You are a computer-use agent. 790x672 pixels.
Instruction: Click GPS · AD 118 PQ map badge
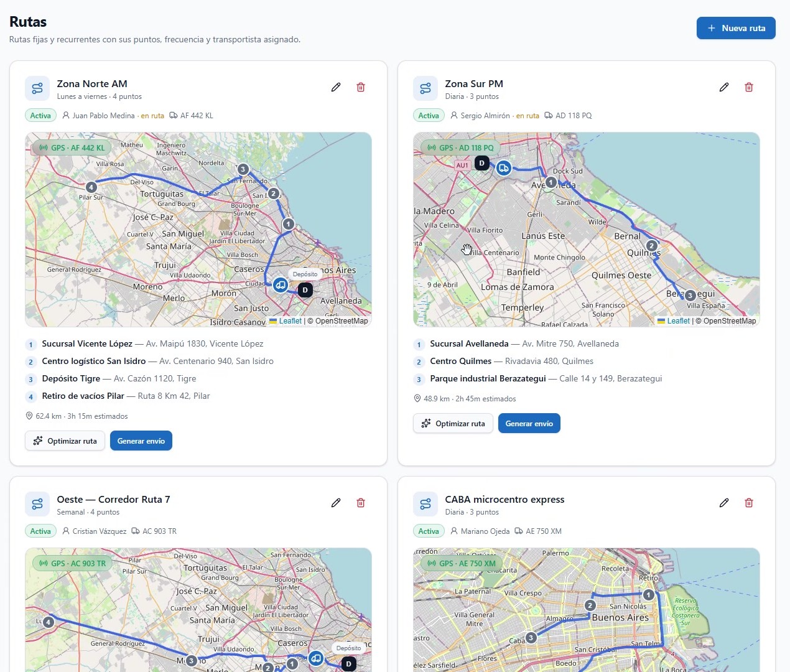tap(460, 147)
